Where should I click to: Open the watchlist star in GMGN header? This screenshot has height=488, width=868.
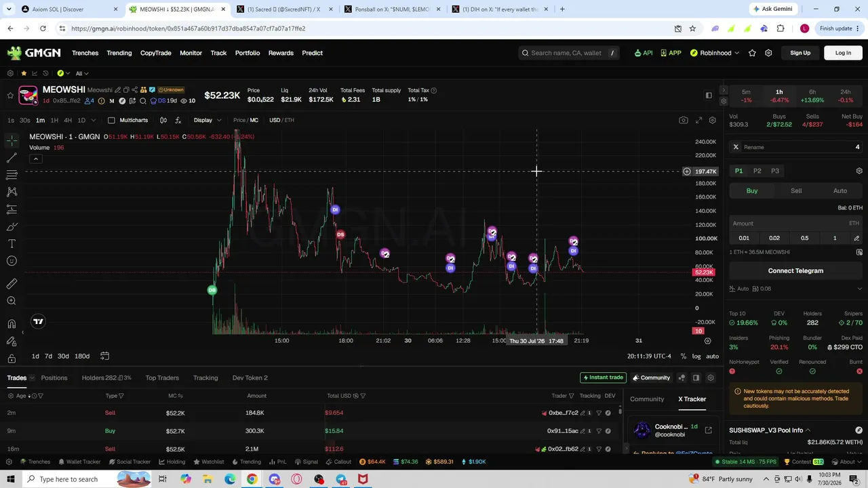tap(752, 53)
